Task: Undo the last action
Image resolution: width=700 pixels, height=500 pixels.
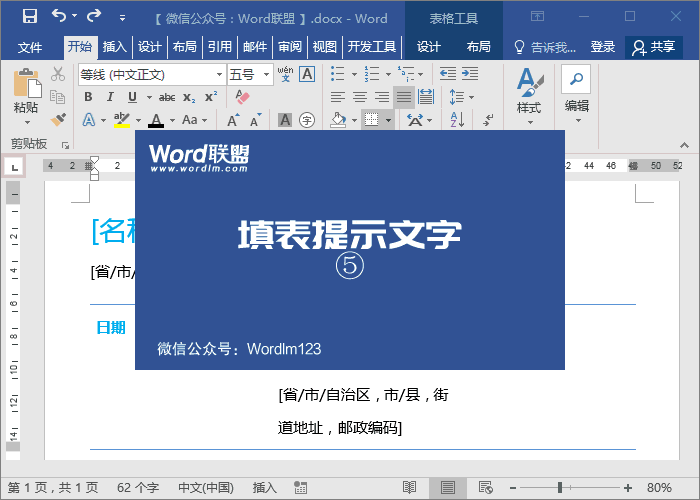Action: [59, 16]
